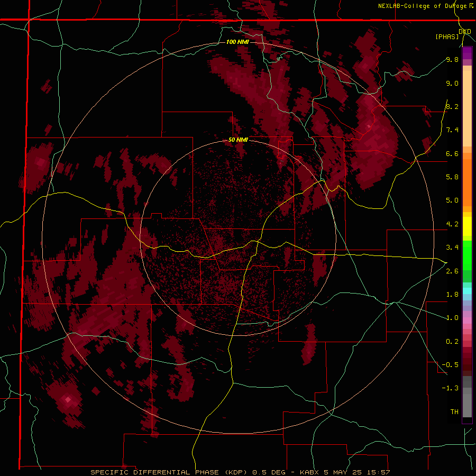Viewport: 476px width, 476px height.
Task: Click the pink segment of the color bar
Action: pos(467,321)
